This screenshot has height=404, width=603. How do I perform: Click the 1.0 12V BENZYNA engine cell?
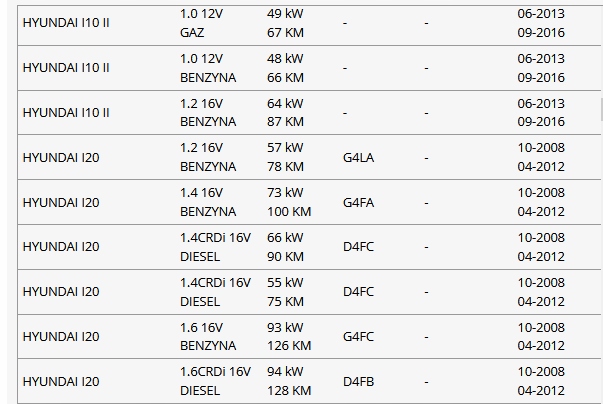[x=207, y=68]
